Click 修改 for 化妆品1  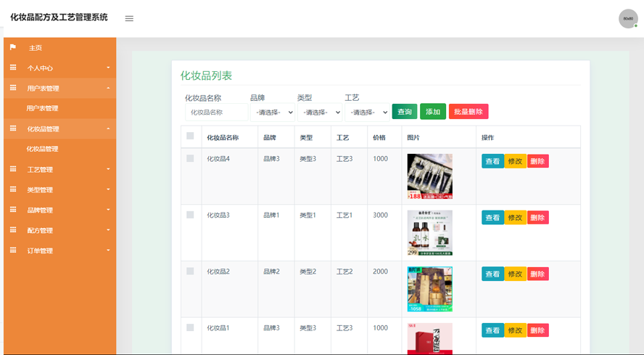[515, 330]
